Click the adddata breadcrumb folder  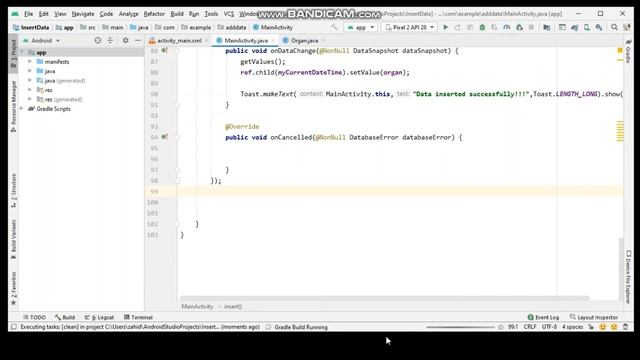point(232,27)
